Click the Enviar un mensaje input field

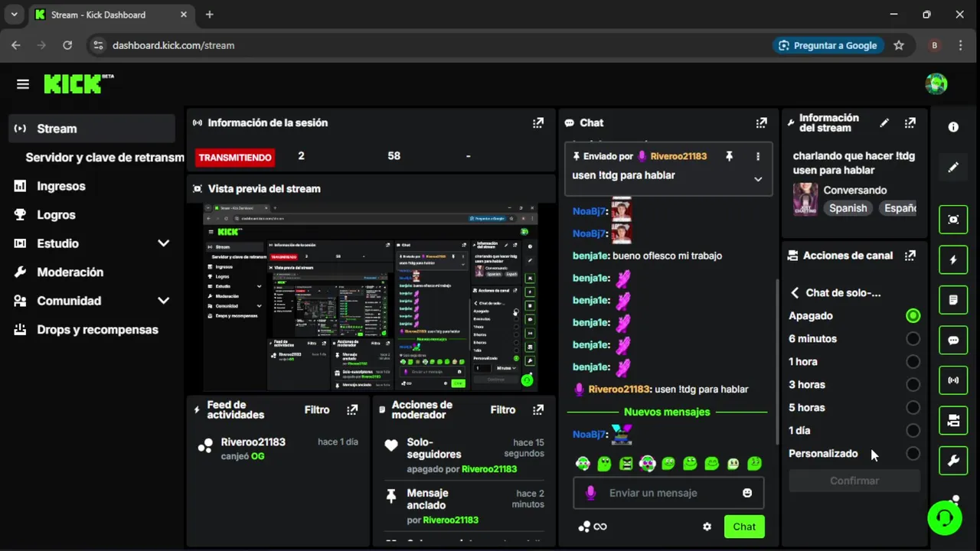pos(668,493)
